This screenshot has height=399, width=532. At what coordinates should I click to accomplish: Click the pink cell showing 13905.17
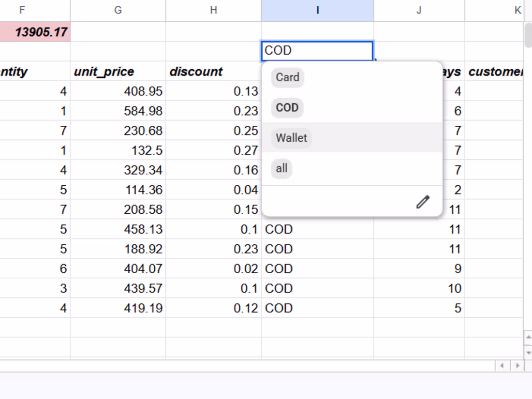(35, 32)
